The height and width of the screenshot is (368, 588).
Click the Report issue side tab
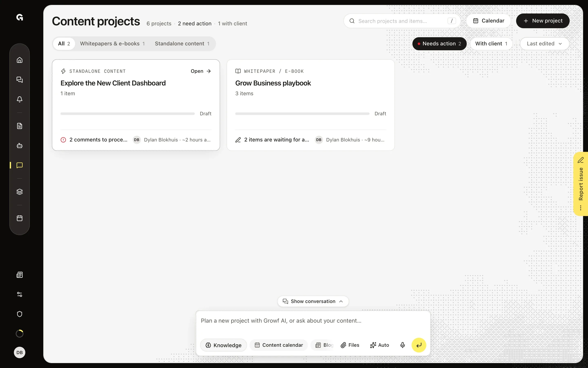point(581,184)
